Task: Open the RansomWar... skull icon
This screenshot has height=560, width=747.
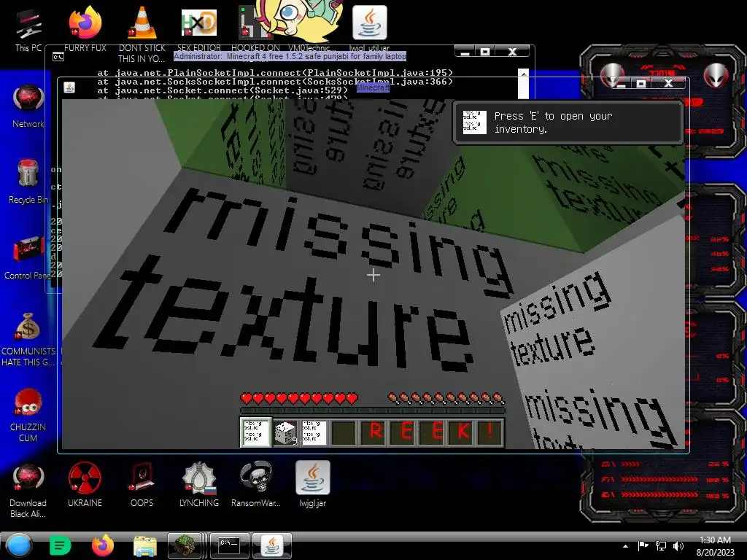Action: 256,485
